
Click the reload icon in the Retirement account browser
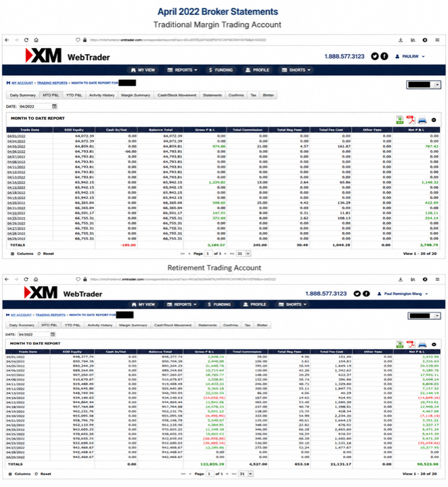[26, 279]
